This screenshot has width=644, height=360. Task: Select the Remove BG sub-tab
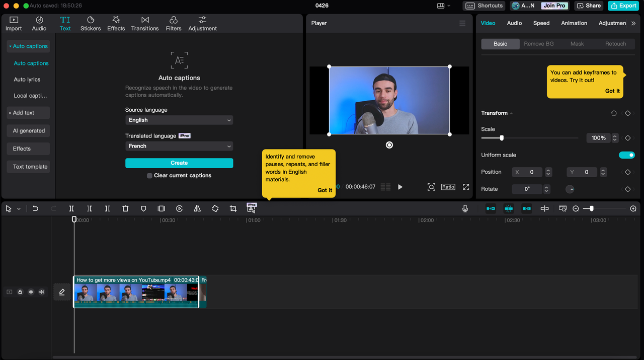[539, 44]
